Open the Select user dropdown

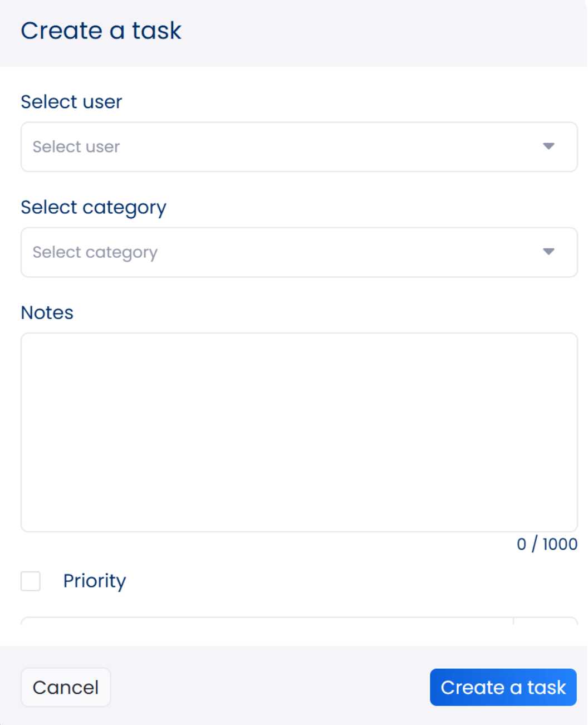(298, 147)
